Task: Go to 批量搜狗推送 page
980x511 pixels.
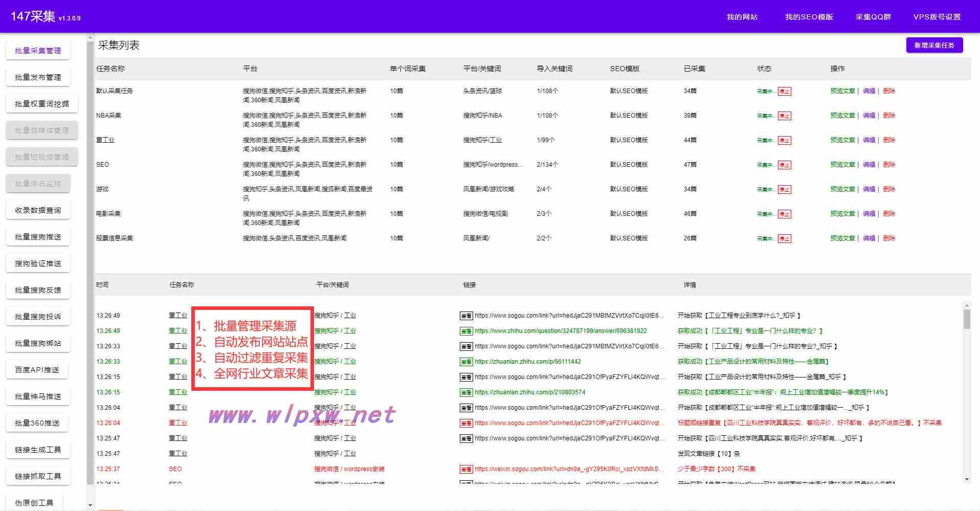Action: tap(38, 237)
